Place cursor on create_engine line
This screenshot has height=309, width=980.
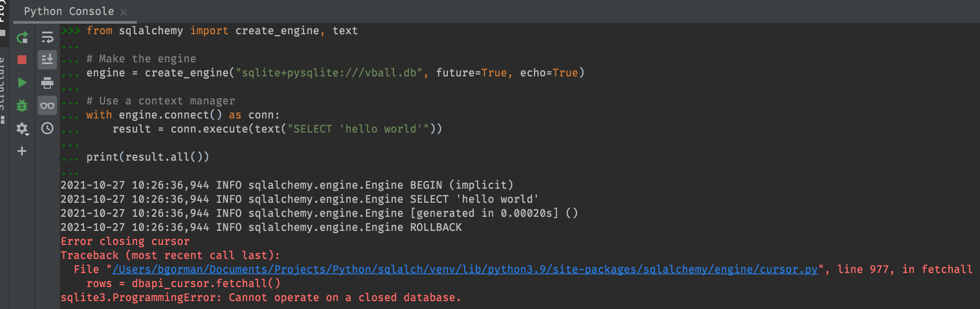[x=335, y=73]
